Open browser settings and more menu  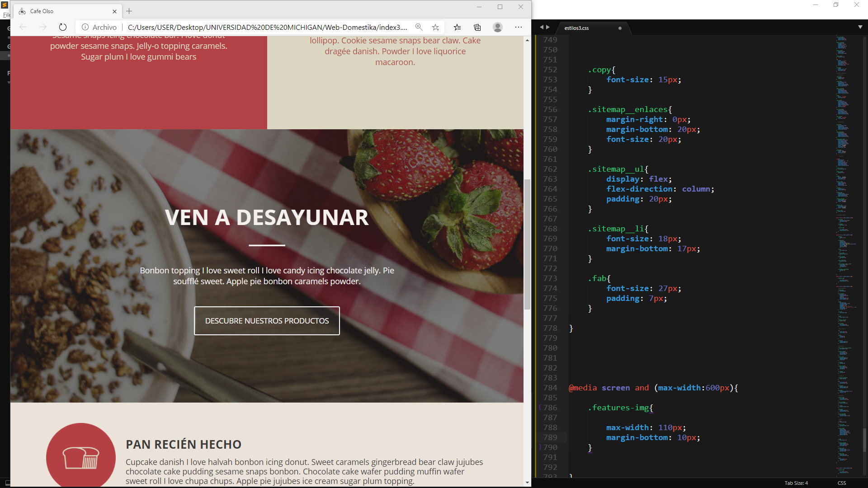[x=519, y=27]
